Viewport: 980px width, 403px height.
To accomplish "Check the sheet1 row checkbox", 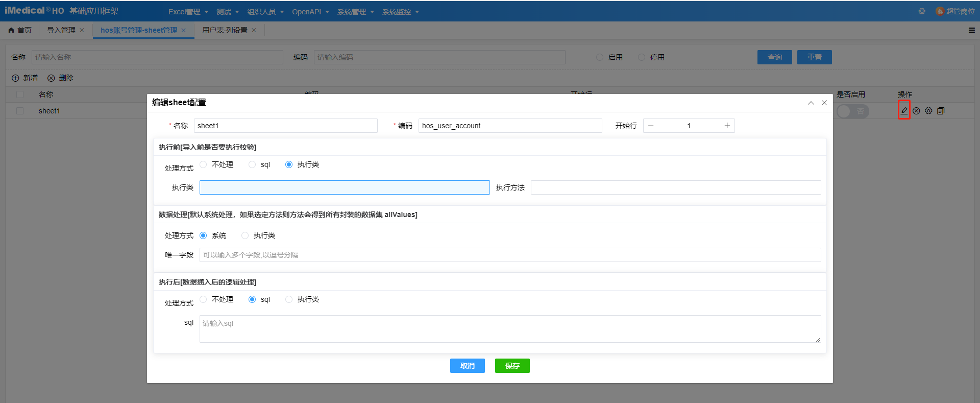I will pos(20,111).
